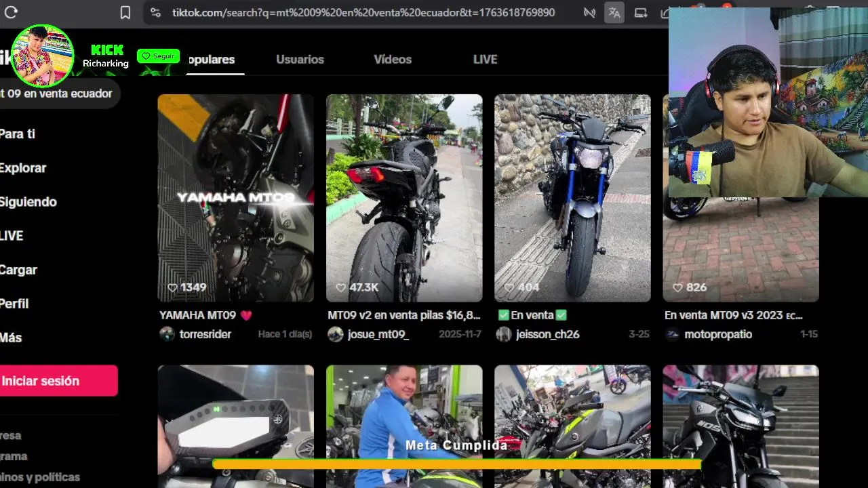Screen dimensions: 868x488
Task: Open Cargar in sidebar
Action: point(19,269)
